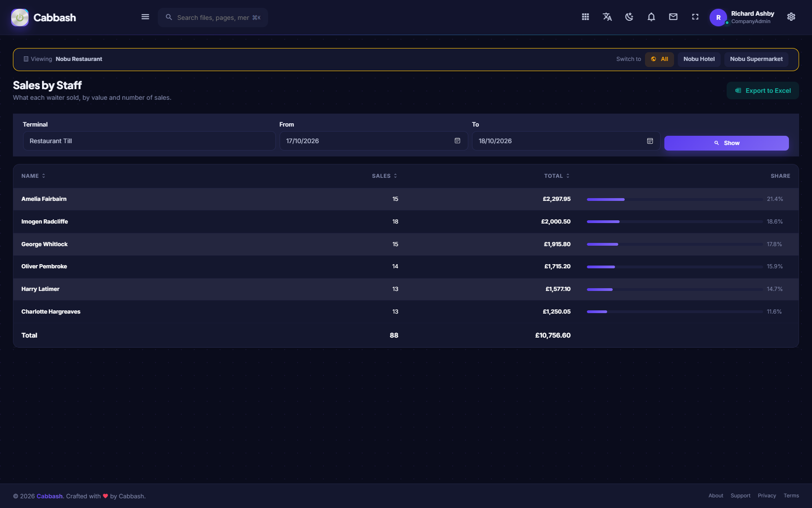Viewport: 812px width, 508px height.
Task: Select Harry Latimer in the table
Action: [x=40, y=289]
